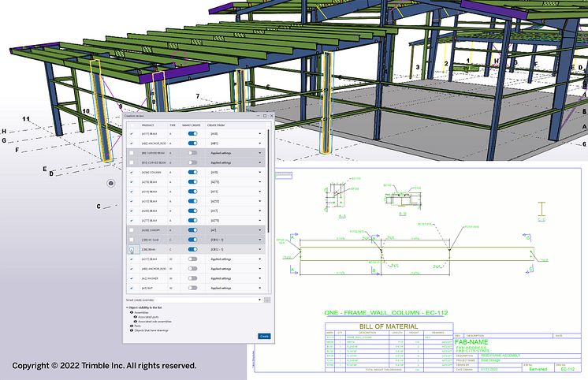The width and height of the screenshot is (588, 380).
Task: Click the eye icon next to Parts
Action: [x=131, y=326]
